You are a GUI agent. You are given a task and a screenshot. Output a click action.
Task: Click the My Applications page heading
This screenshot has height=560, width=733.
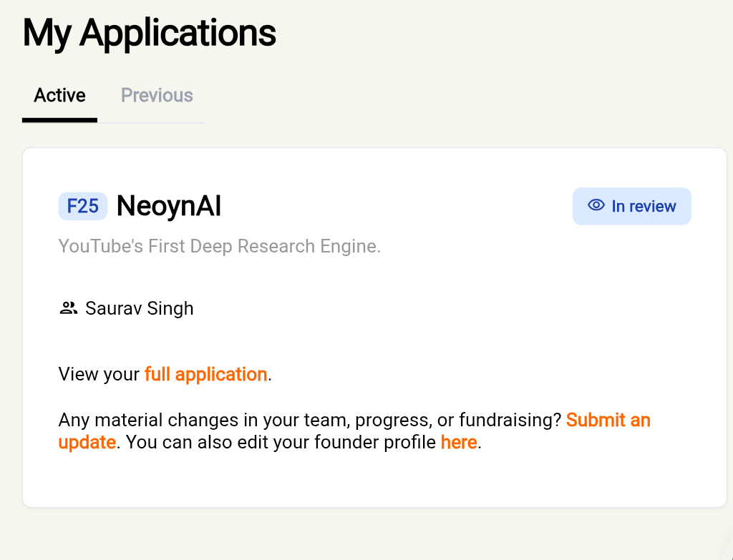coord(149,33)
